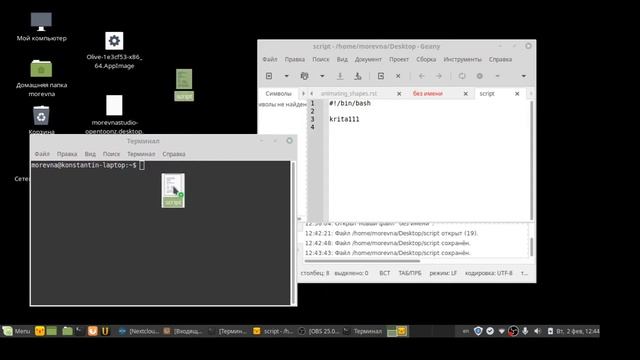Open the Файл menu in Терминал

(42, 154)
